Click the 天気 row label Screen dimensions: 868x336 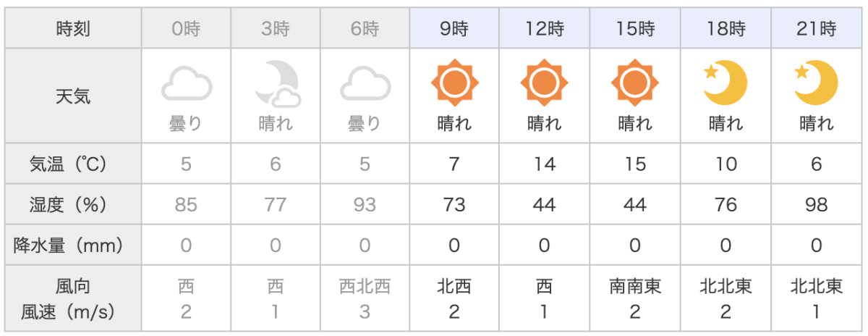[74, 96]
